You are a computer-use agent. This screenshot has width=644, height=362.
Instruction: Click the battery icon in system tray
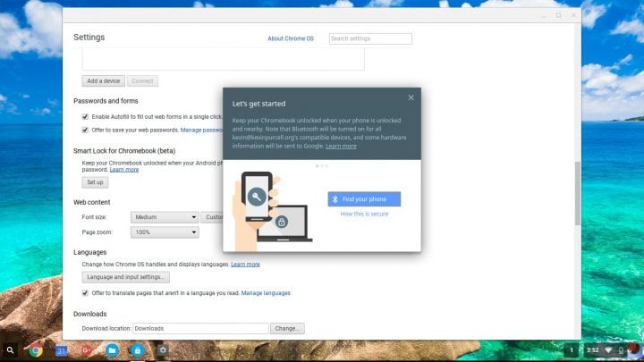pyautogui.click(x=621, y=350)
